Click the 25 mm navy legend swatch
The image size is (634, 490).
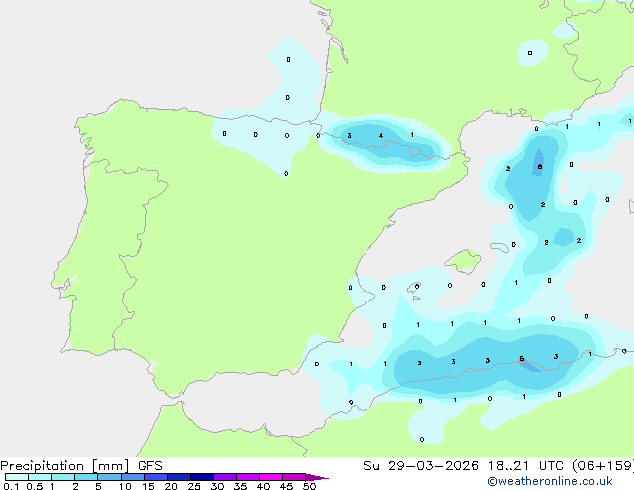[202, 477]
